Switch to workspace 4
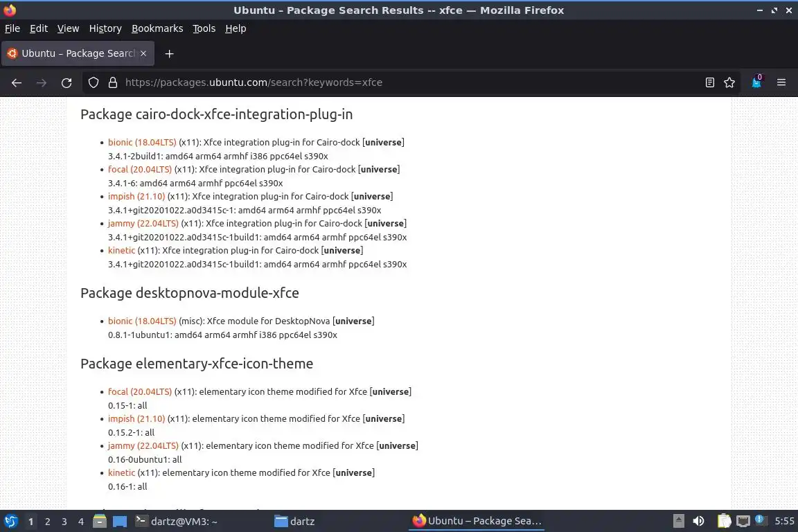Viewport: 798px width, 532px height. pos(81,522)
